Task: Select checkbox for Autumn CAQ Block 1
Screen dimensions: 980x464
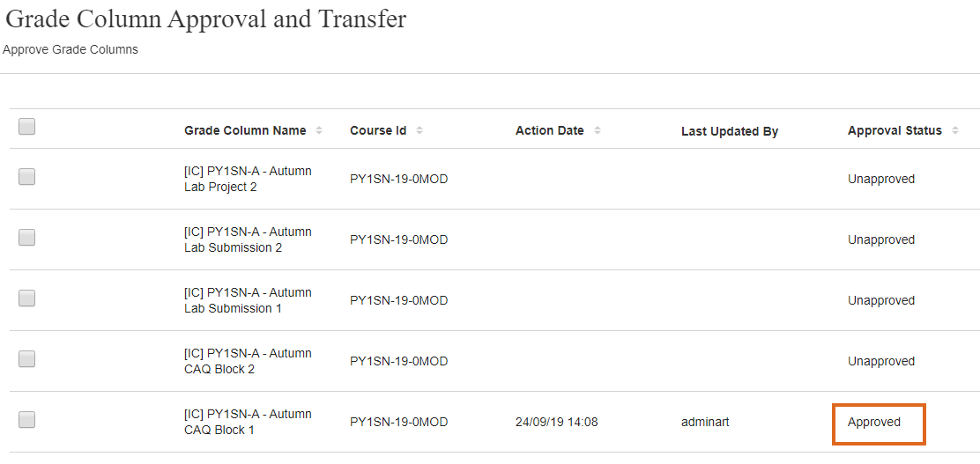Action: pos(27,420)
